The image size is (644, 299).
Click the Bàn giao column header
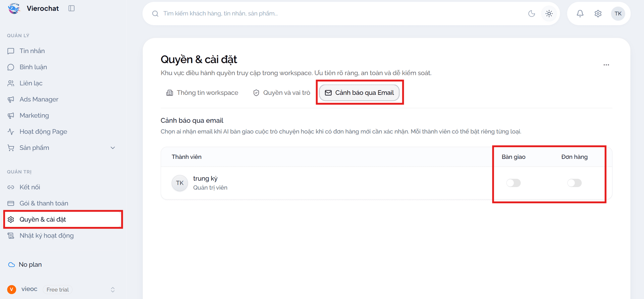(x=514, y=157)
